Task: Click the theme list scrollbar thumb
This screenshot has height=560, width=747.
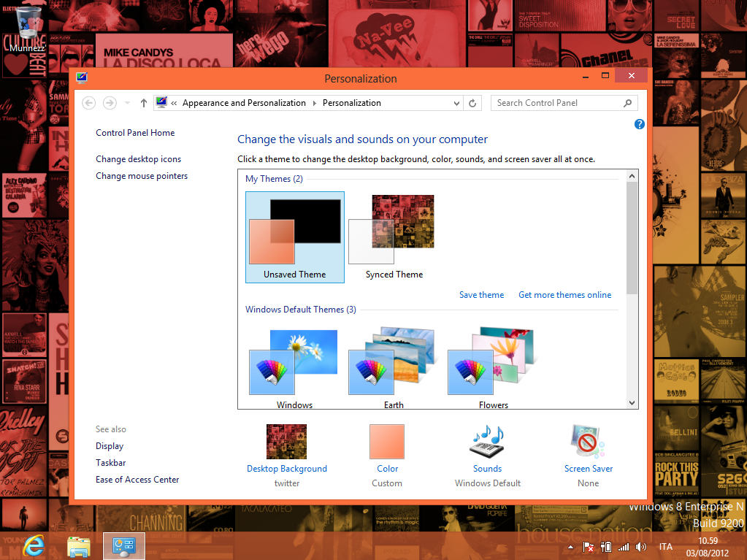Action: click(x=632, y=238)
